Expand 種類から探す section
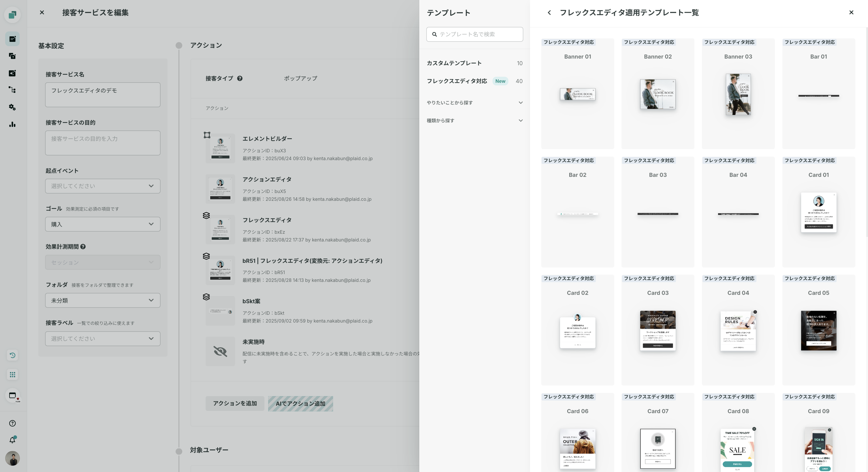This screenshot has height=472, width=868. click(x=474, y=120)
